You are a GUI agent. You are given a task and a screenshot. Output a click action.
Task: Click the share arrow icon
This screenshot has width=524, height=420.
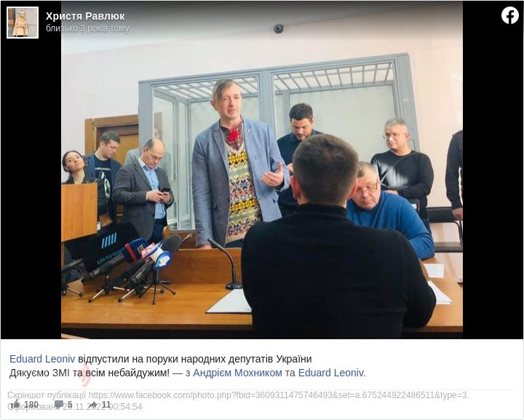93,404
